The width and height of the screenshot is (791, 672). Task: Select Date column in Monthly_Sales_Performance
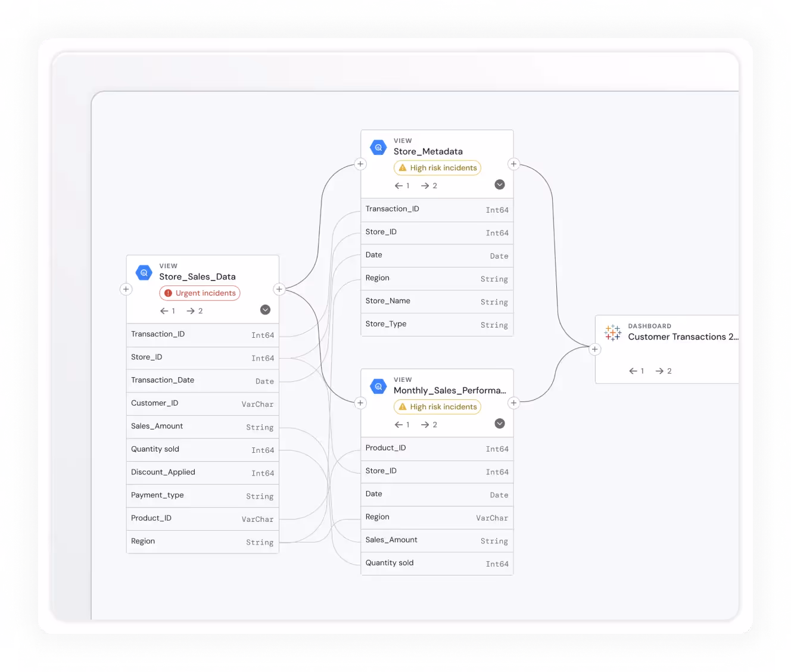(437, 494)
